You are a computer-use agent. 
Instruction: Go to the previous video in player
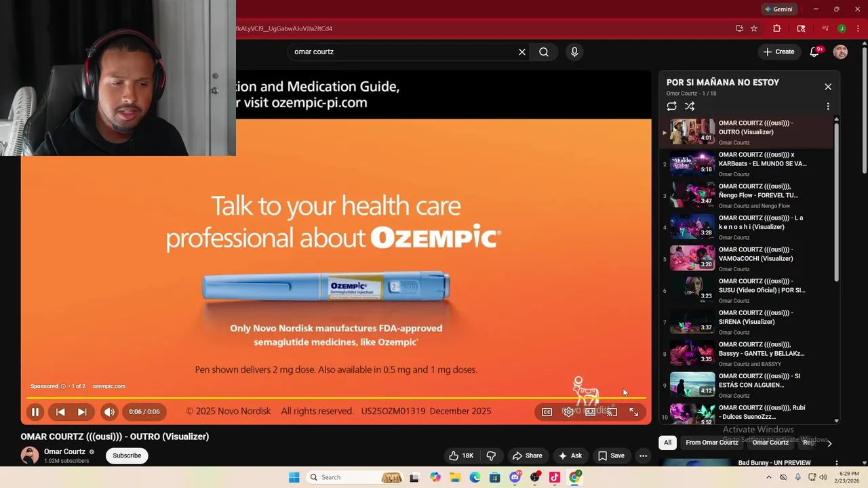pyautogui.click(x=60, y=411)
